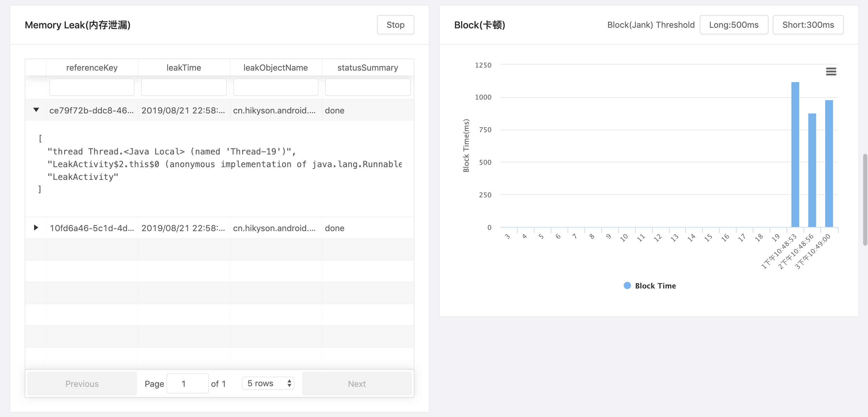Click the Previous pagination button

pyautogui.click(x=81, y=384)
